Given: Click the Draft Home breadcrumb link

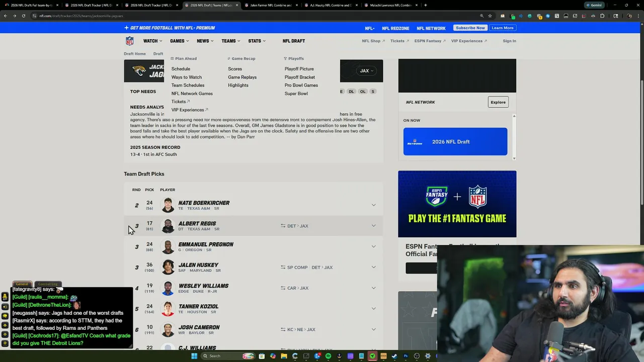Looking at the screenshot, I should pos(135,54).
